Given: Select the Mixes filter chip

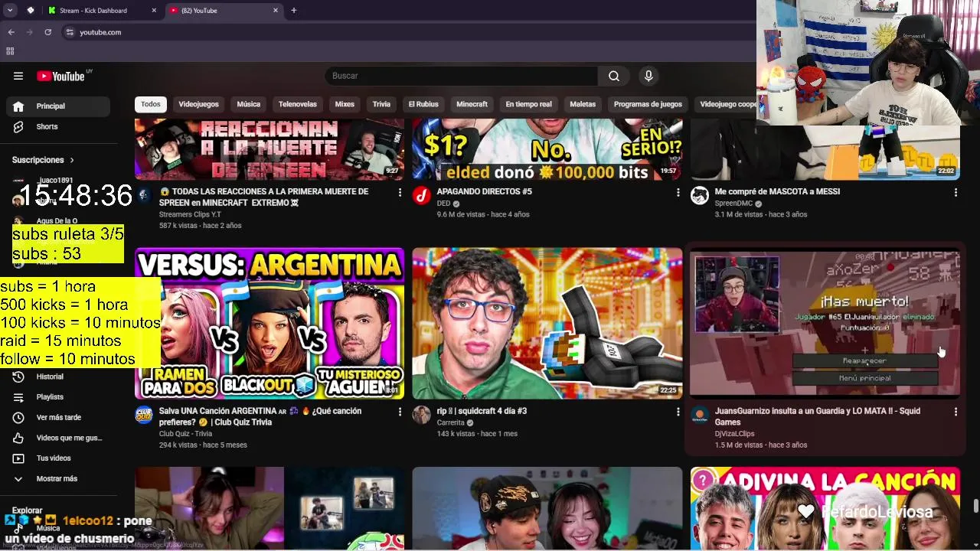Looking at the screenshot, I should [x=345, y=104].
